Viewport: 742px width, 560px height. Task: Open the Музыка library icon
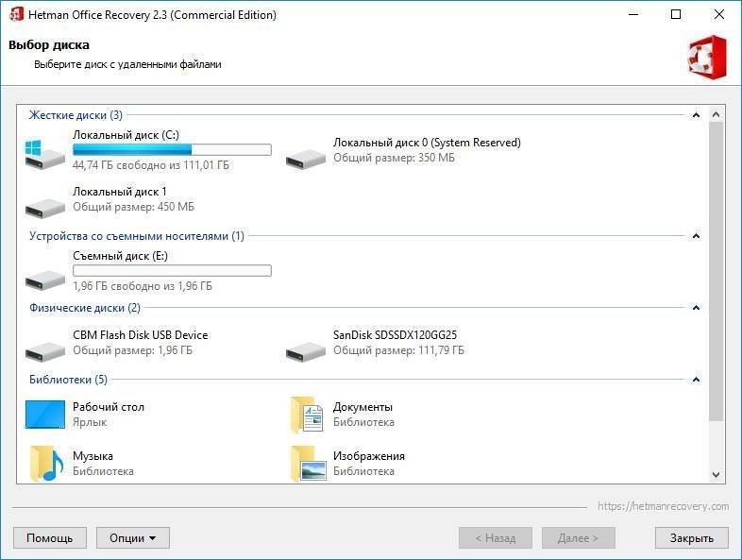pyautogui.click(x=45, y=463)
